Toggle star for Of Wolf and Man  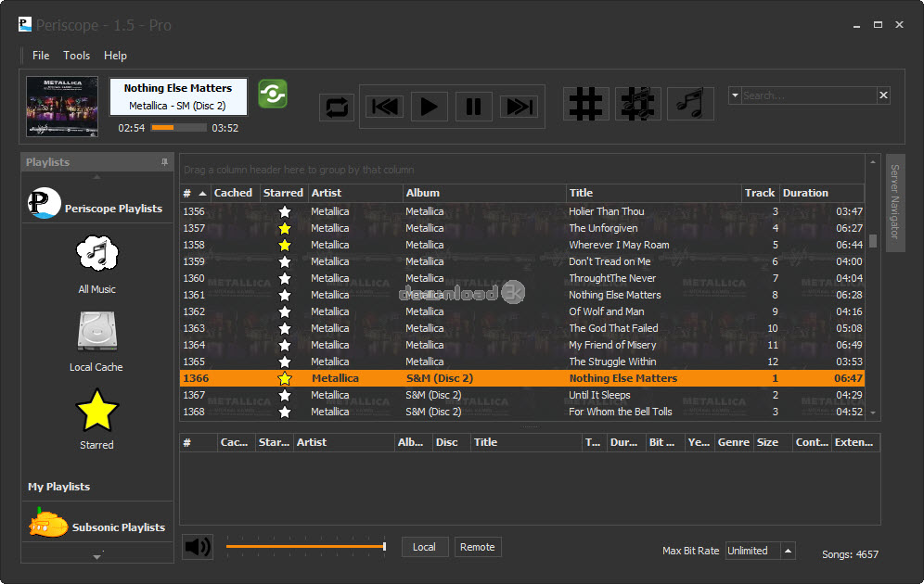(x=285, y=312)
